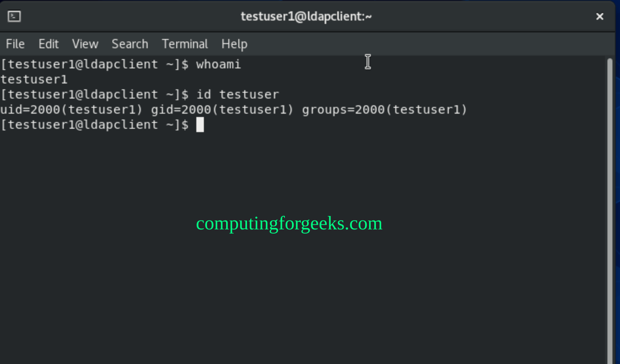Click the 'id testuser' command text

point(237,94)
